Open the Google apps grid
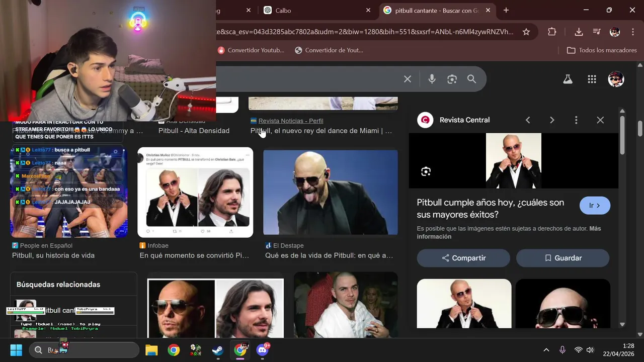Image resolution: width=644 pixels, height=362 pixels. pyautogui.click(x=592, y=79)
